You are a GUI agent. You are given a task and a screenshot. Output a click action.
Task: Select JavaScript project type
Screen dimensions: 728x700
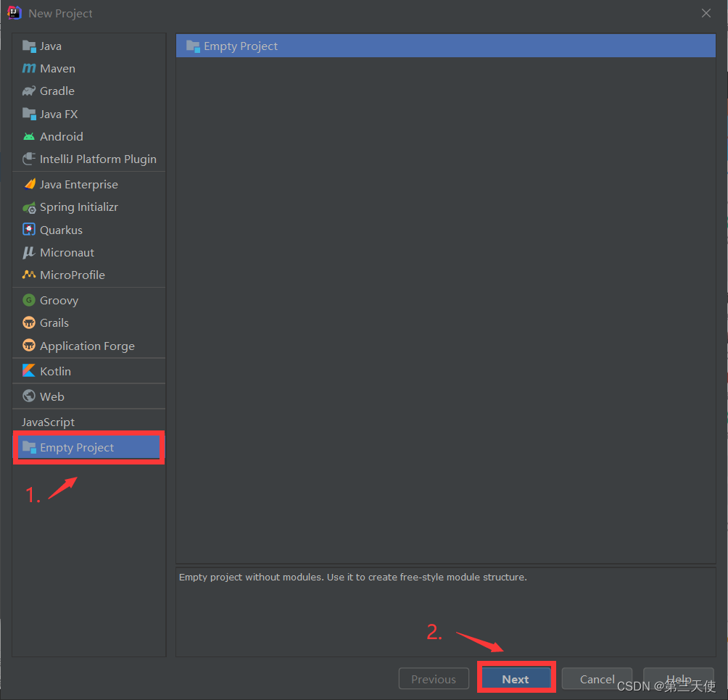pyautogui.click(x=88, y=422)
